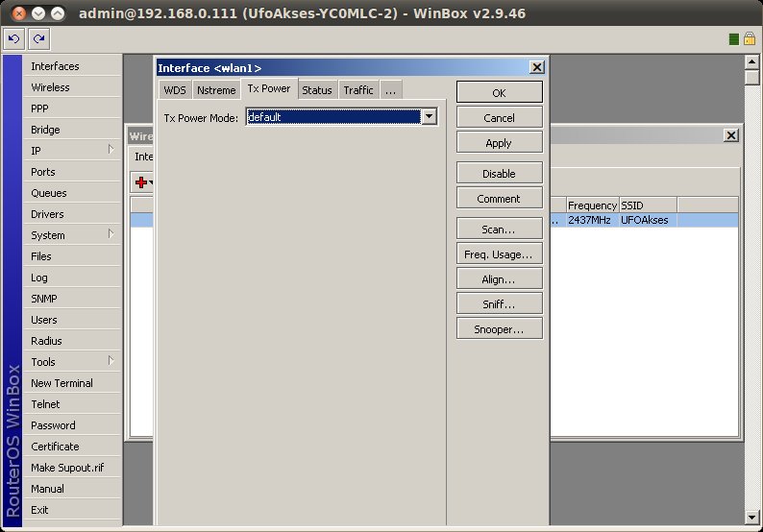Expand the System submenu arrow
Image resolution: width=763 pixels, height=532 pixels.
111,234
